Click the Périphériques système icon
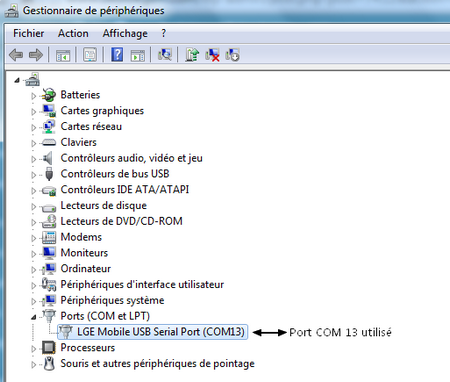 [x=49, y=300]
